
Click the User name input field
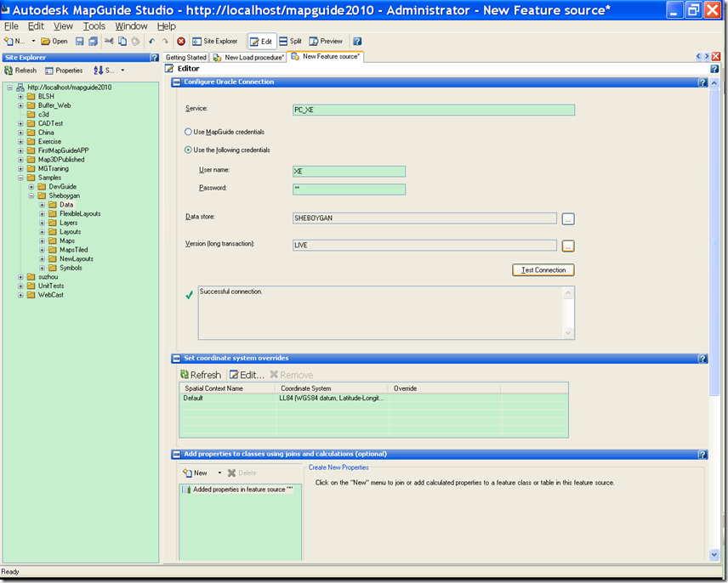[349, 171]
